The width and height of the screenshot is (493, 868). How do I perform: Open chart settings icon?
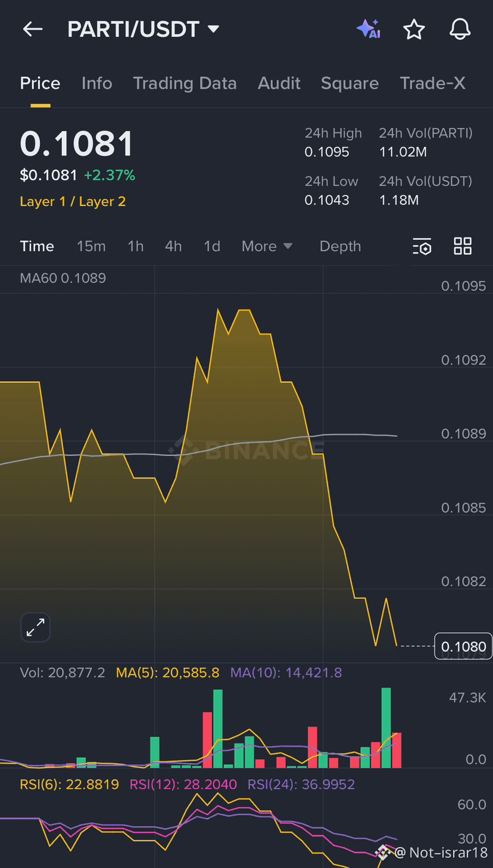click(422, 246)
